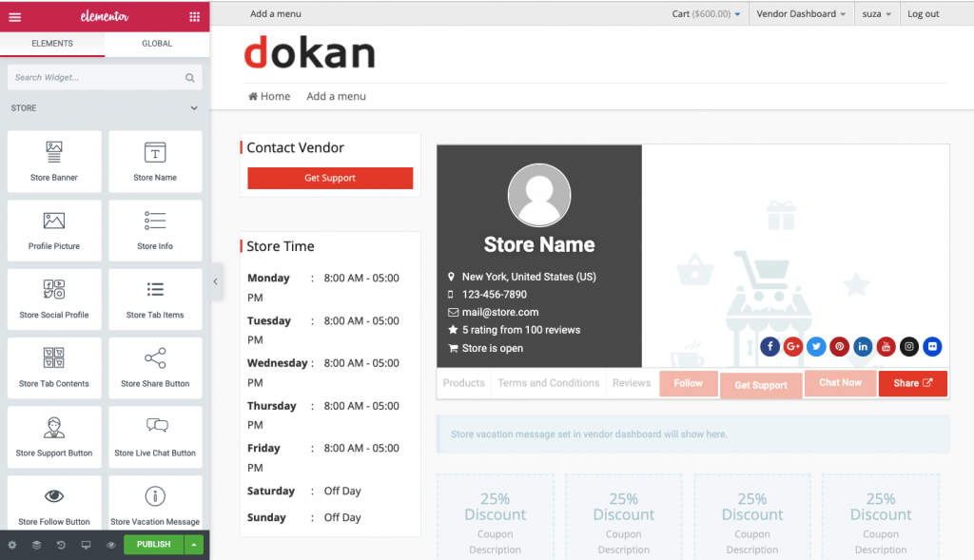Open the Vendor Dashboard dropdown
Image resolution: width=974 pixels, height=560 pixels.
coord(801,13)
